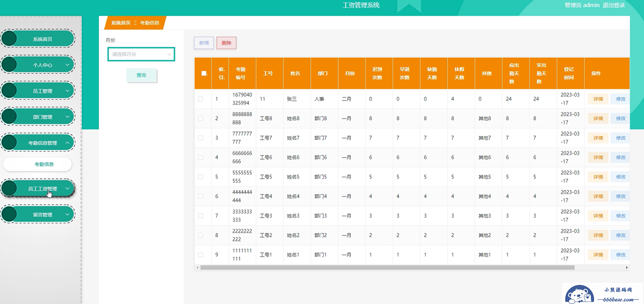Viewport: 644px width, 304px height.
Task: Click the 工资管理系统 title text
Action: (x=361, y=5)
